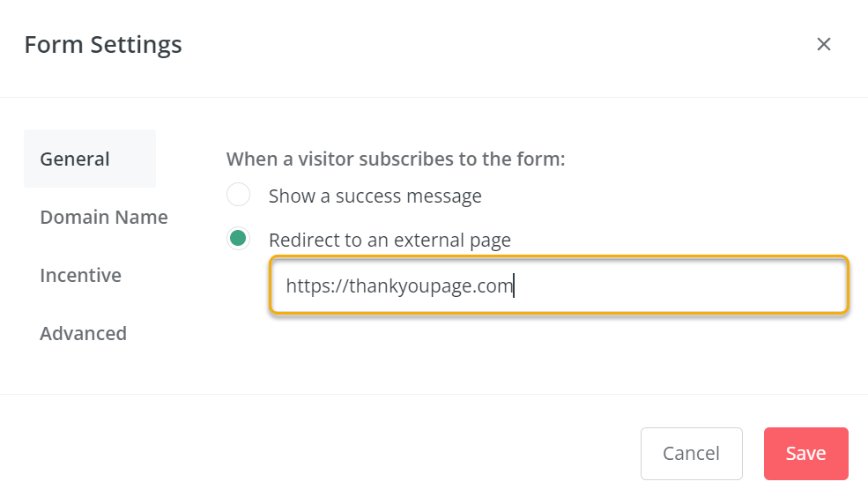868x504 pixels.
Task: Select the green Redirect to external page radio
Action: [x=238, y=239]
